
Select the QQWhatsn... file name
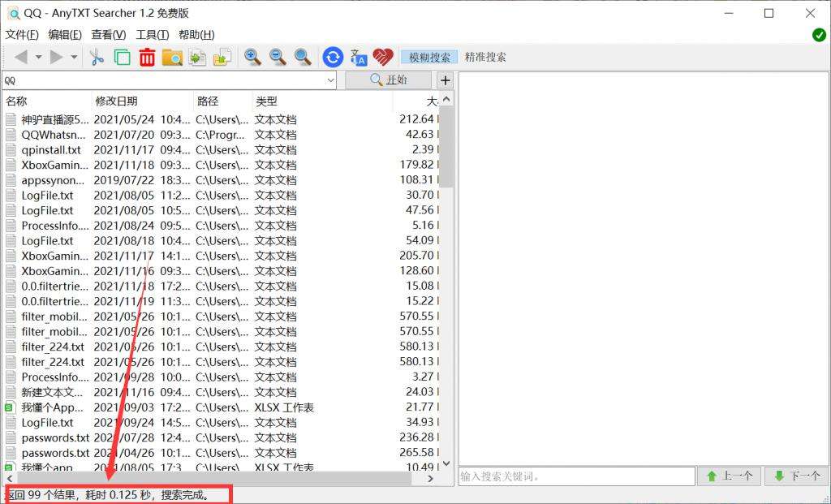click(55, 135)
